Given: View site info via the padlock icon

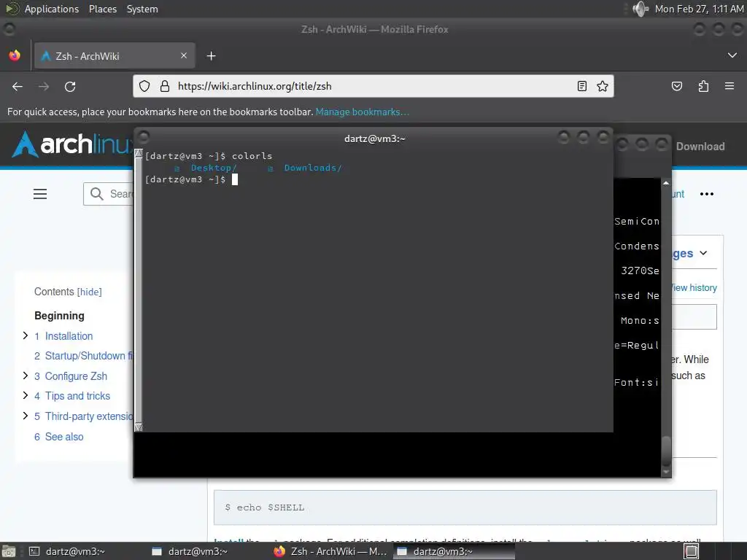Looking at the screenshot, I should coord(165,86).
